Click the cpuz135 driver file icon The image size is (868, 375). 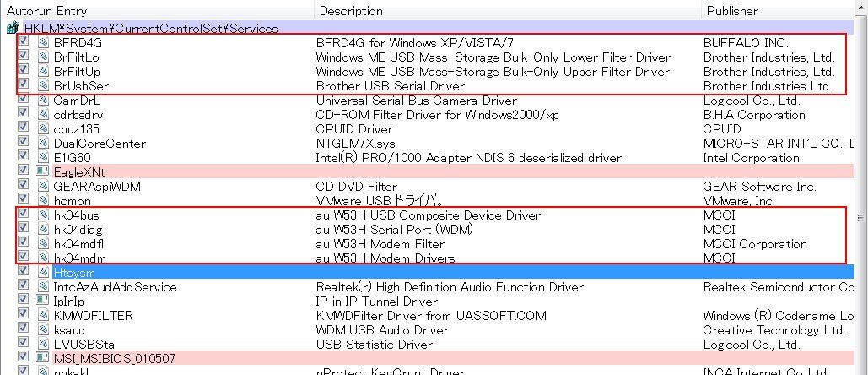tap(43, 128)
